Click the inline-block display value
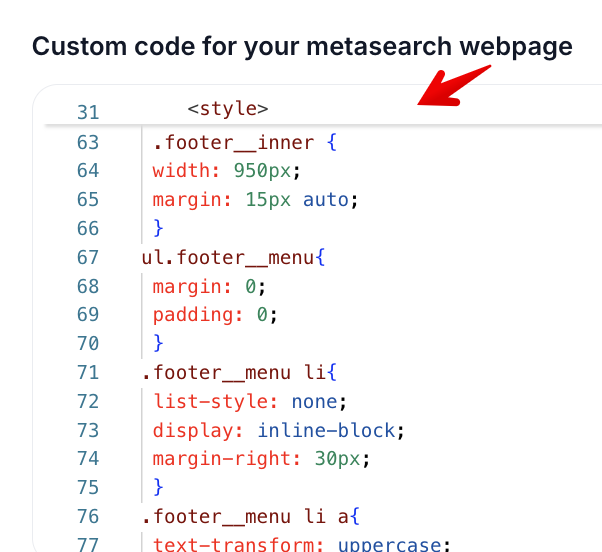This screenshot has height=552, width=602. point(326,430)
